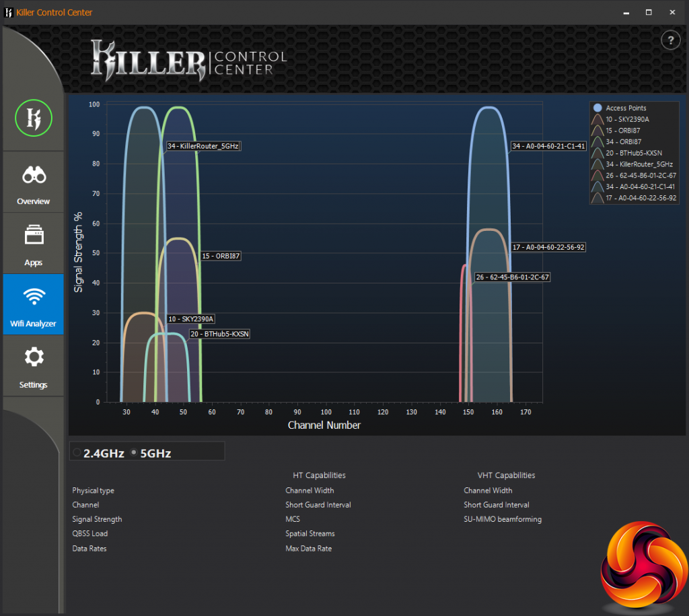The width and height of the screenshot is (689, 616).
Task: Select 34 - ORBI87 in the legend
Action: (623, 141)
